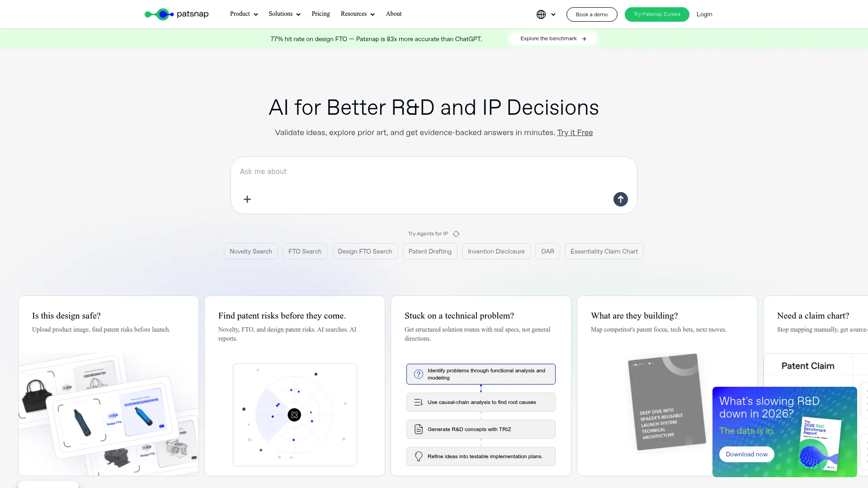
Task: Open the Pricing page
Action: point(321,14)
